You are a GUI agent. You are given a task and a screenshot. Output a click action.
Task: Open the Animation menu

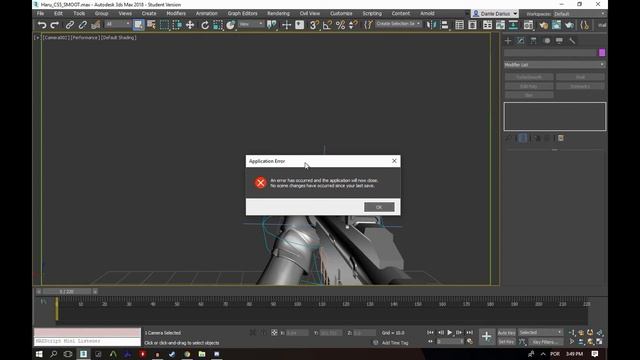click(x=207, y=13)
